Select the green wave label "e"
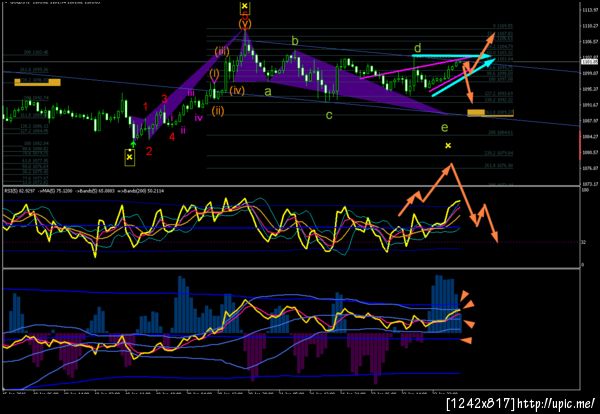 pos(444,127)
